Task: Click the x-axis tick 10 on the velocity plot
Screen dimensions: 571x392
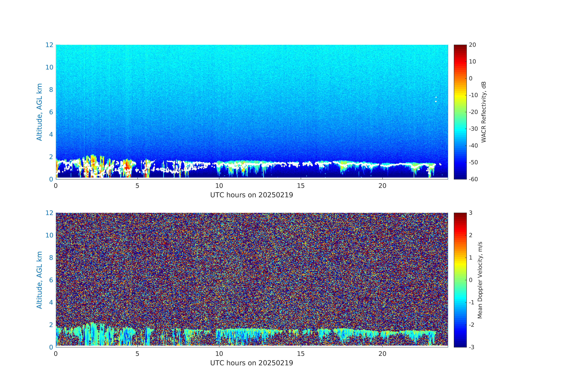Action: (x=219, y=354)
